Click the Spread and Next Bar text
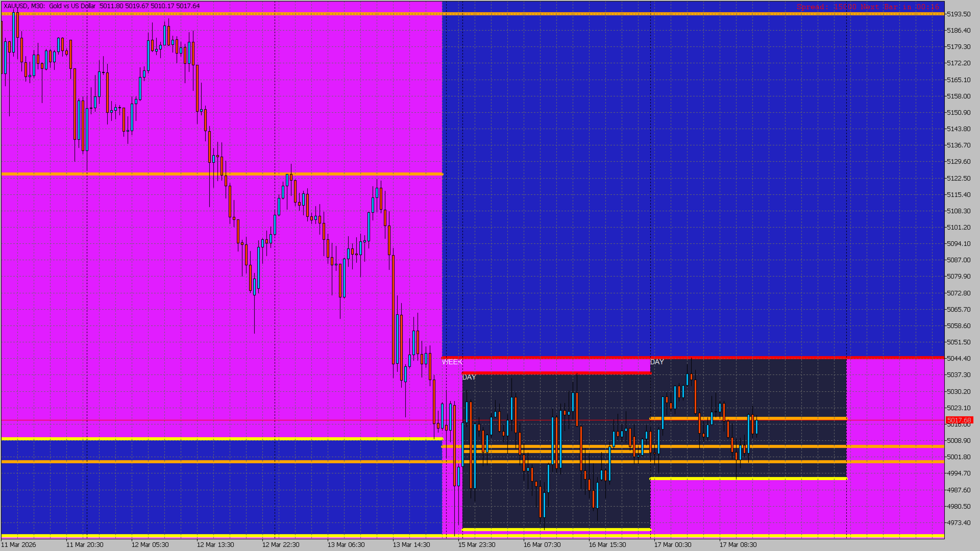980x551 pixels. (x=868, y=7)
